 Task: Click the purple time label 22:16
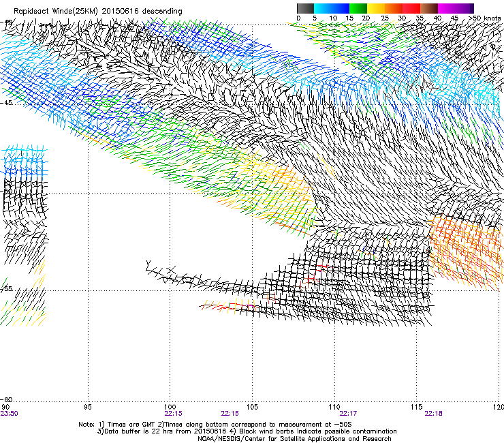(x=230, y=414)
